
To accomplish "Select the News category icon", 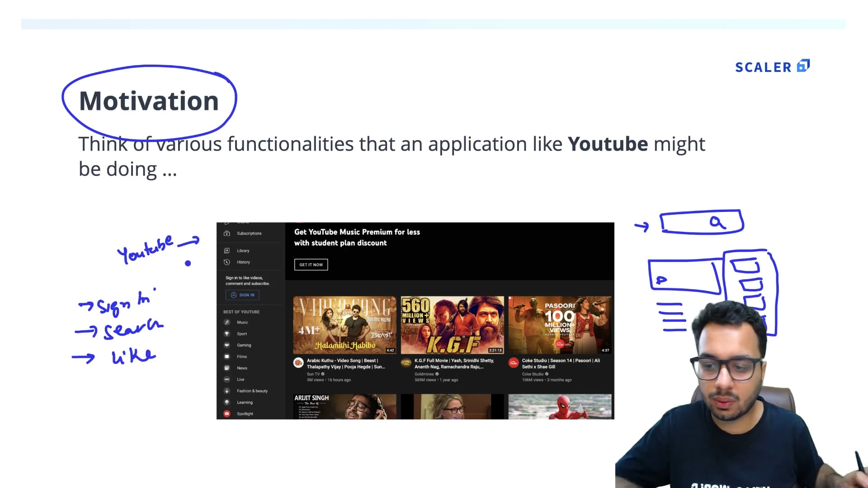I will tap(227, 368).
